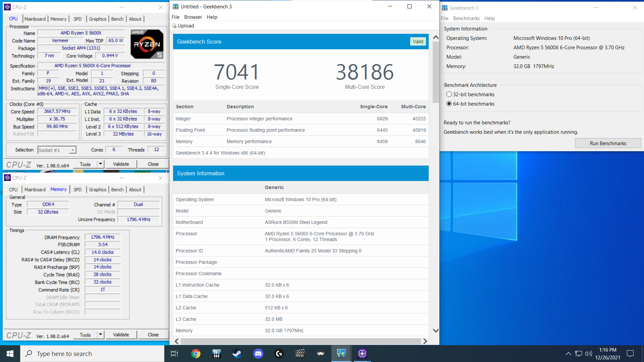The height and width of the screenshot is (362, 644).
Task: Click the volume icon in system tray
Action: pyautogui.click(x=589, y=354)
